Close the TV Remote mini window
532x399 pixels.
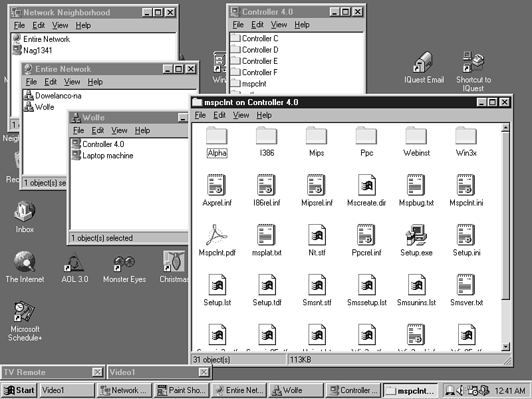pos(97,372)
